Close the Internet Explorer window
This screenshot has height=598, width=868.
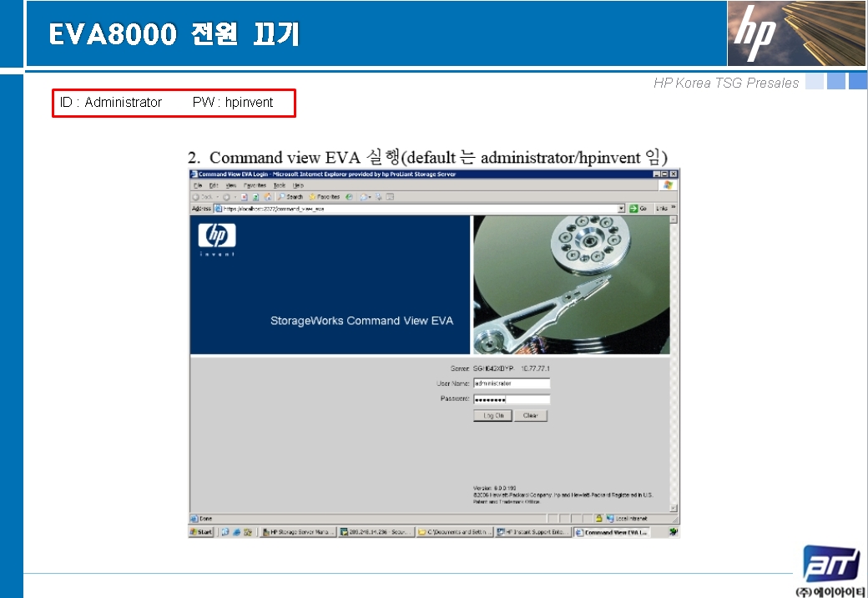[x=674, y=174]
